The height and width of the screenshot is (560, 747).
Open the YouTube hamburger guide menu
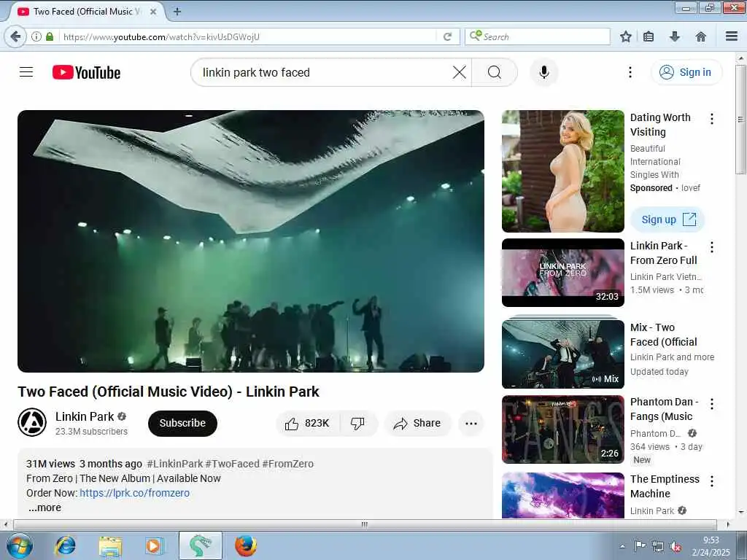[x=26, y=72]
